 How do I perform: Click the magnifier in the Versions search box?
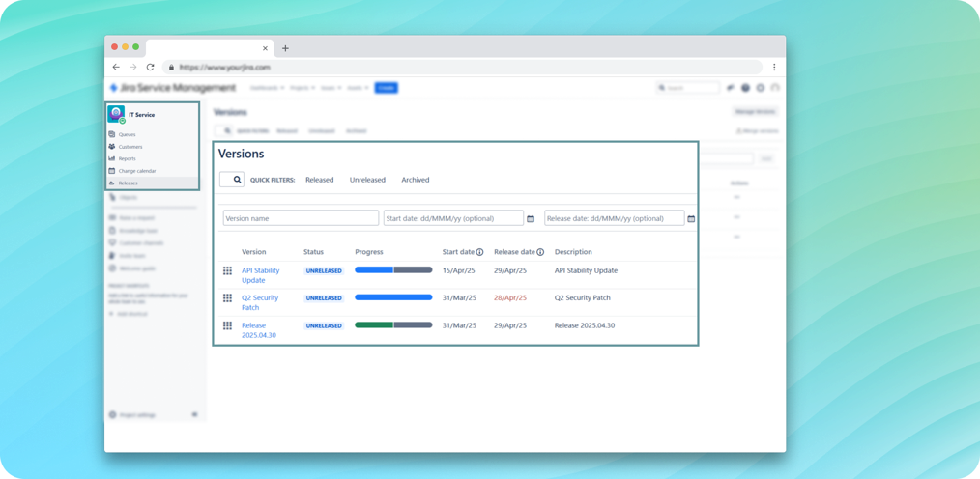coord(238,180)
